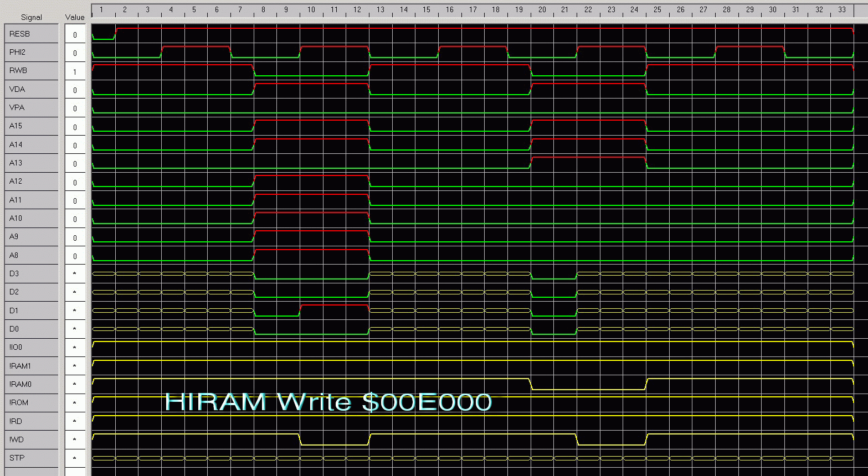Click the Signal column header
The height and width of the screenshot is (476, 868).
point(31,17)
